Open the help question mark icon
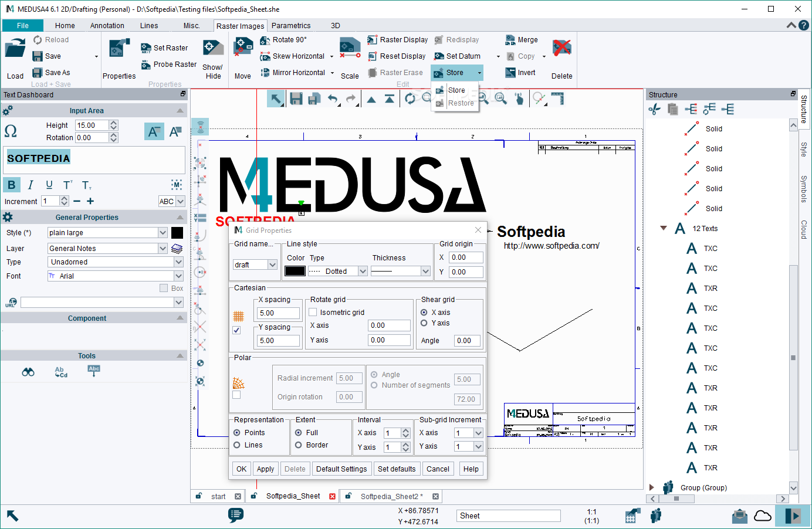Screen dimensions: 812x529 (x=804, y=25)
